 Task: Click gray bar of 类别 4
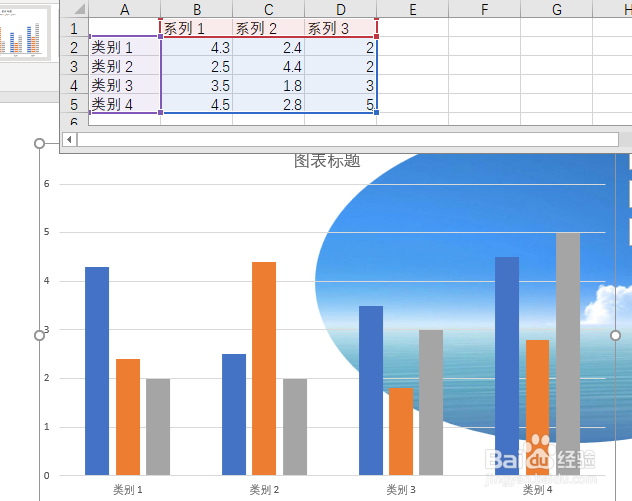coord(568,354)
